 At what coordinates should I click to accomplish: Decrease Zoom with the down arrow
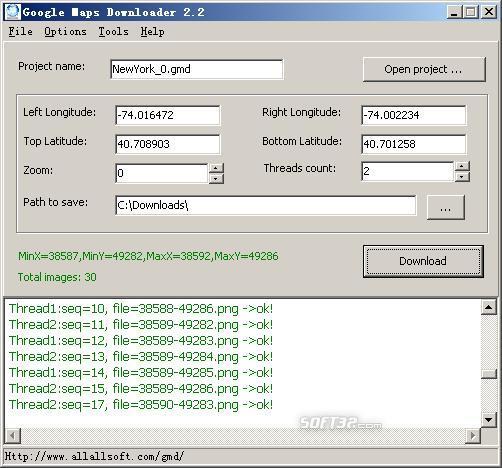216,178
